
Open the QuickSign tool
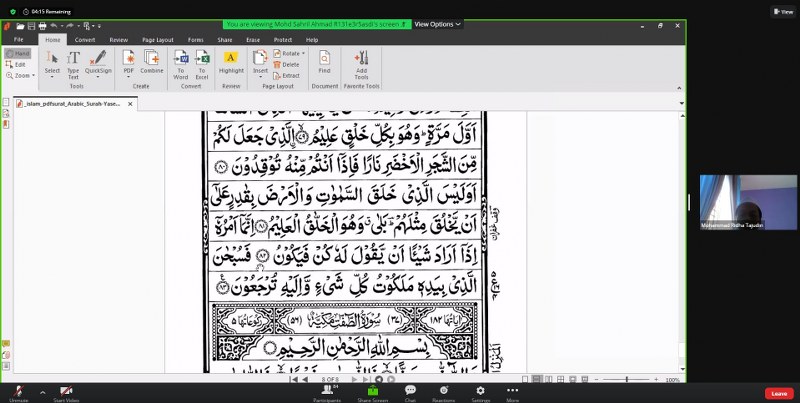(x=98, y=64)
